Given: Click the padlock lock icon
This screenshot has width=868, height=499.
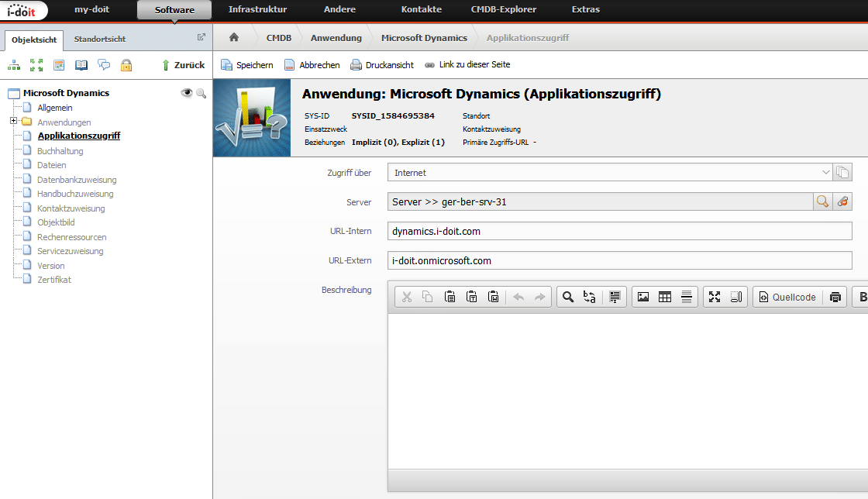Looking at the screenshot, I should click(126, 65).
